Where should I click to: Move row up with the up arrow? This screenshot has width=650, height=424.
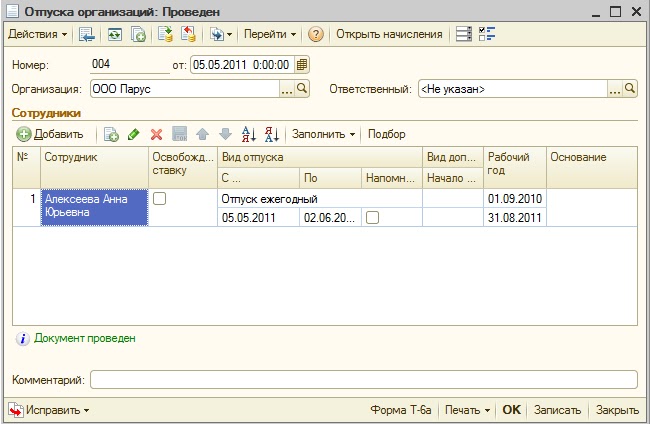click(202, 134)
